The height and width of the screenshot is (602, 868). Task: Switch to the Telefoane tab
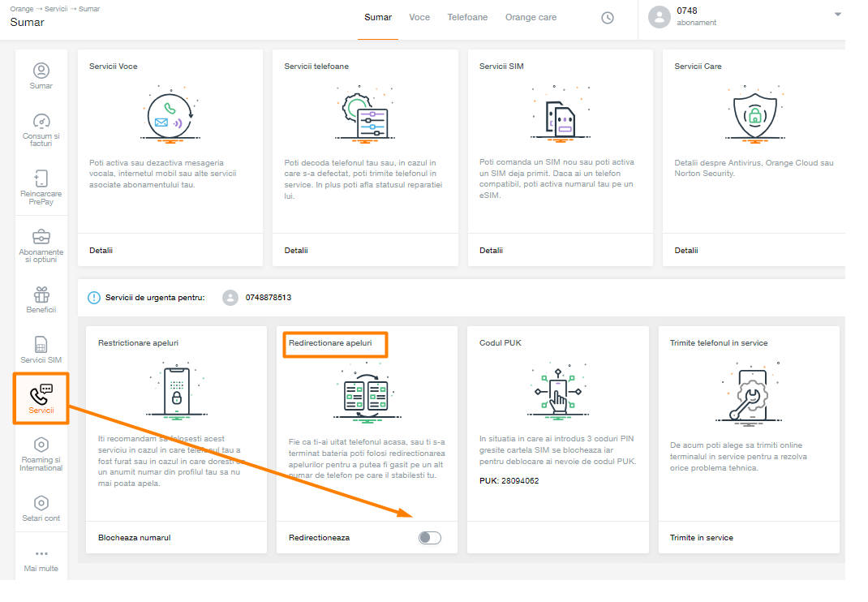coord(467,17)
